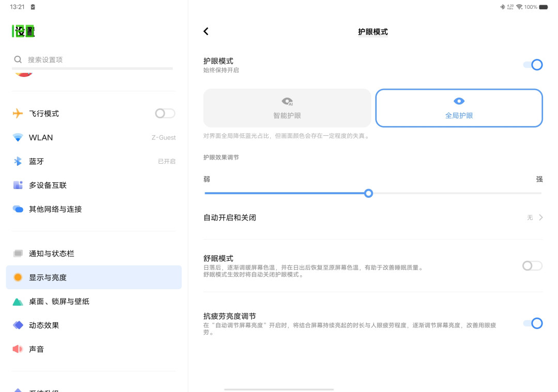Open 声音 settings
The image size is (558, 392).
tap(94, 349)
